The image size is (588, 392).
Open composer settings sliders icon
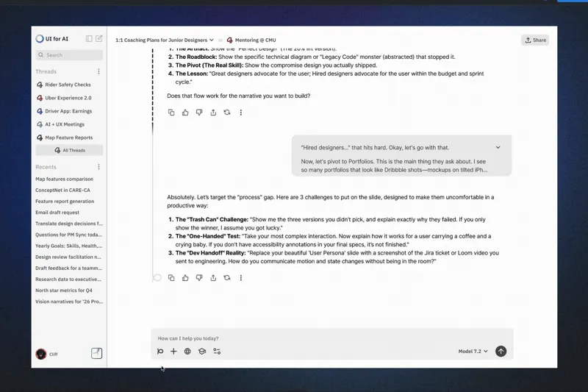tap(217, 352)
